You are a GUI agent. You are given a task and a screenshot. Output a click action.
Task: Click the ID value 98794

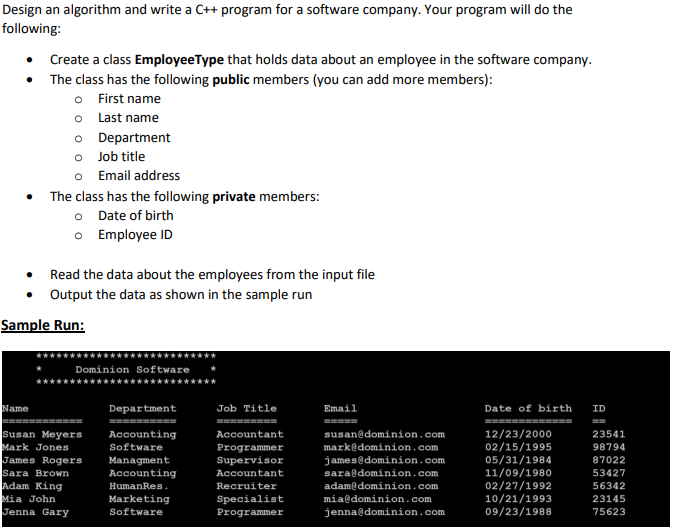(x=609, y=447)
